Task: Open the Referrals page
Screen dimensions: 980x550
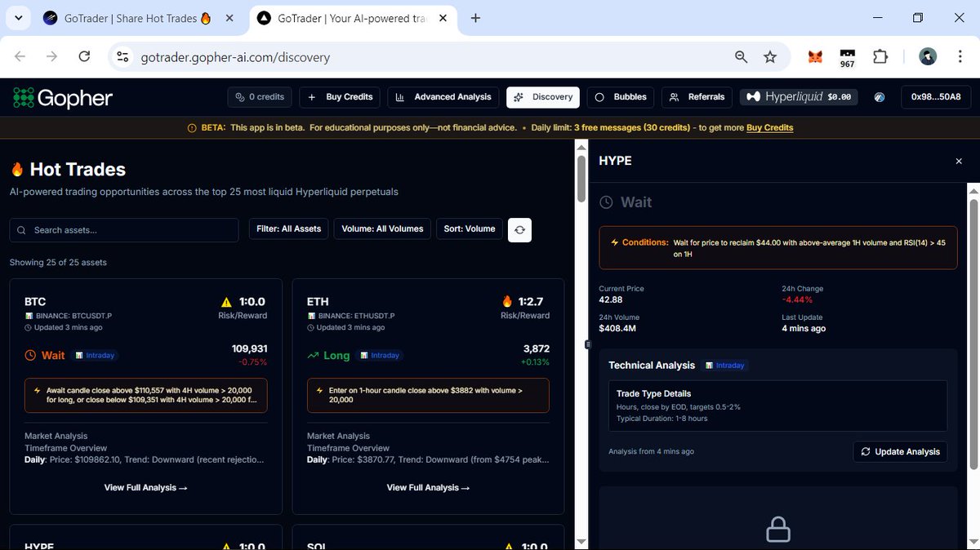Action: coord(697,96)
